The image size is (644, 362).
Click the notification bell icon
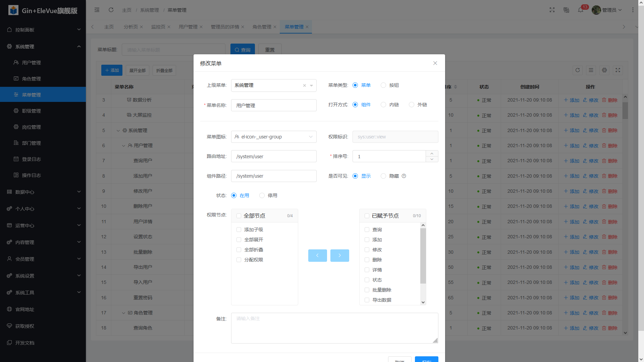580,10
